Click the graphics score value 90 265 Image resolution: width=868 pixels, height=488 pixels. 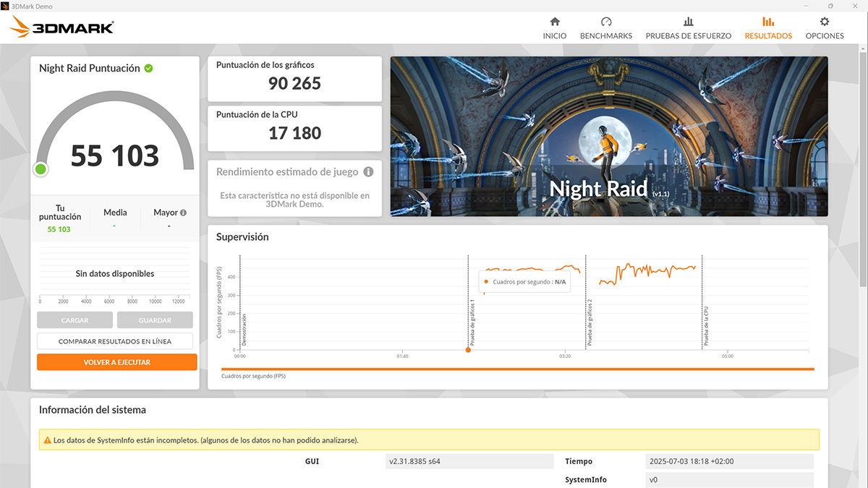pyautogui.click(x=294, y=84)
